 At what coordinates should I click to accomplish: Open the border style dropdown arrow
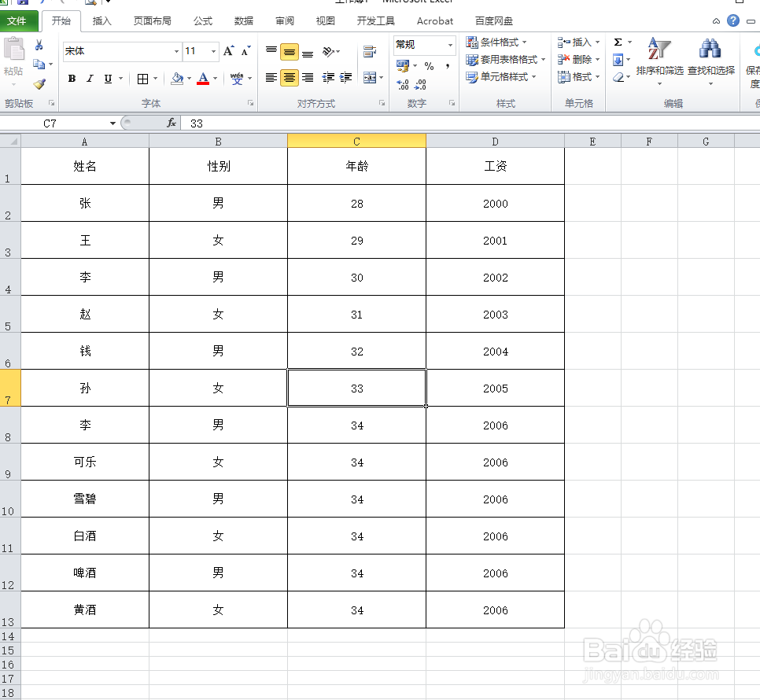tap(154, 79)
